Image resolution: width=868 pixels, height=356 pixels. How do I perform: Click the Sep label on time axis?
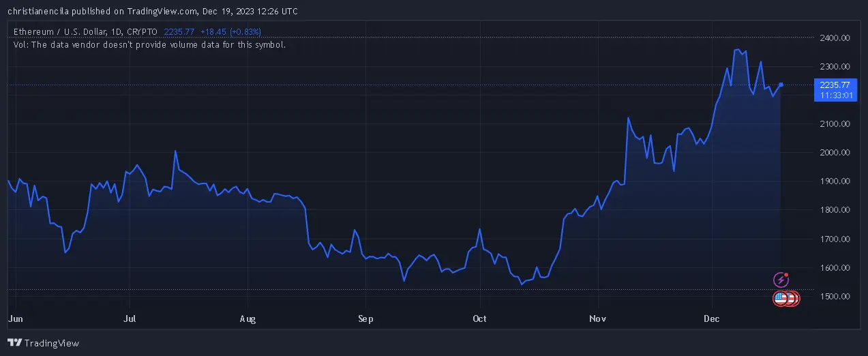365,318
